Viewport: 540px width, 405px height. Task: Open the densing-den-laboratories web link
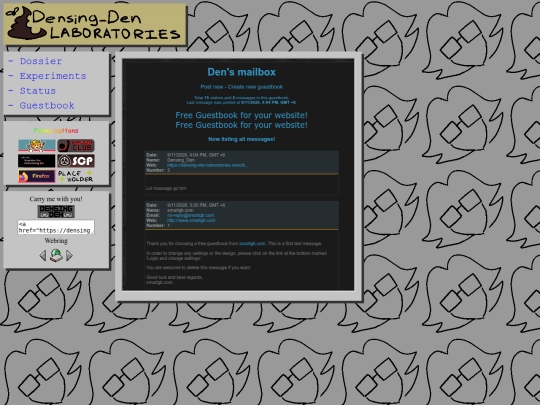pos(207,165)
